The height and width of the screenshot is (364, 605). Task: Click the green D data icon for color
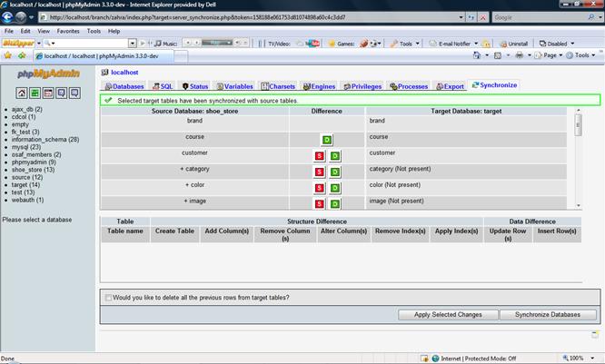point(334,189)
